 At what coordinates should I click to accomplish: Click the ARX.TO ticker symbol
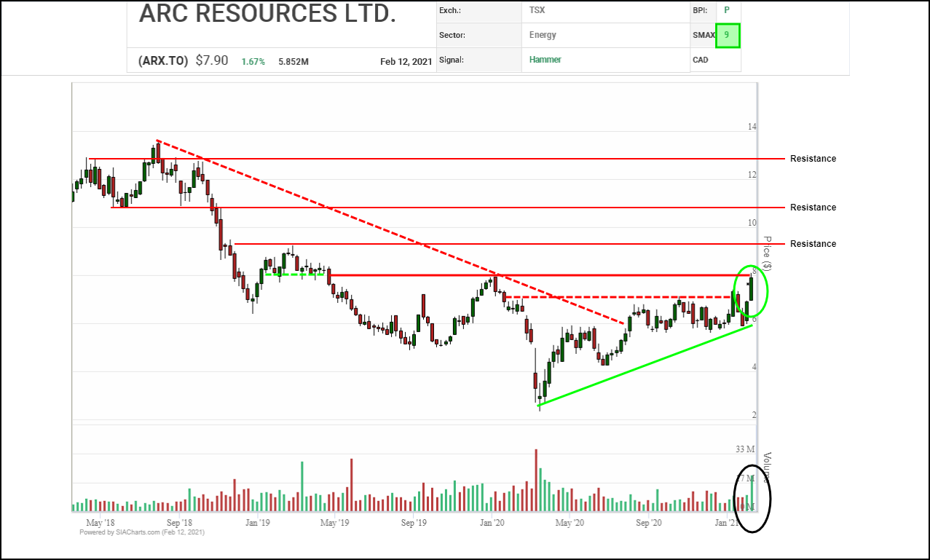click(x=164, y=61)
